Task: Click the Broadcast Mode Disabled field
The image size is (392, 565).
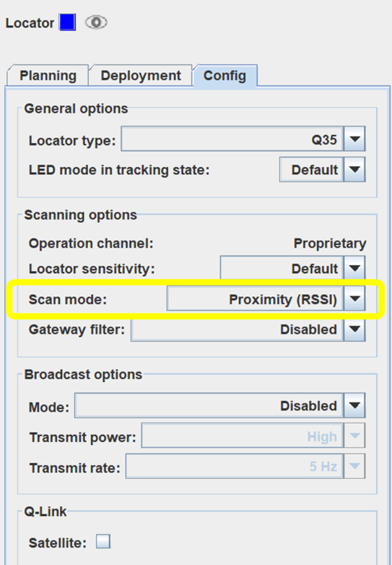Action: 209,405
